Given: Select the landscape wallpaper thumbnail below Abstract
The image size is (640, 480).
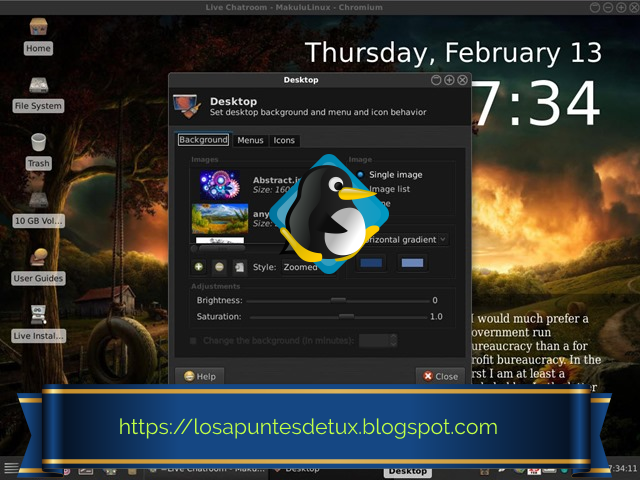Looking at the screenshot, I should tap(220, 218).
